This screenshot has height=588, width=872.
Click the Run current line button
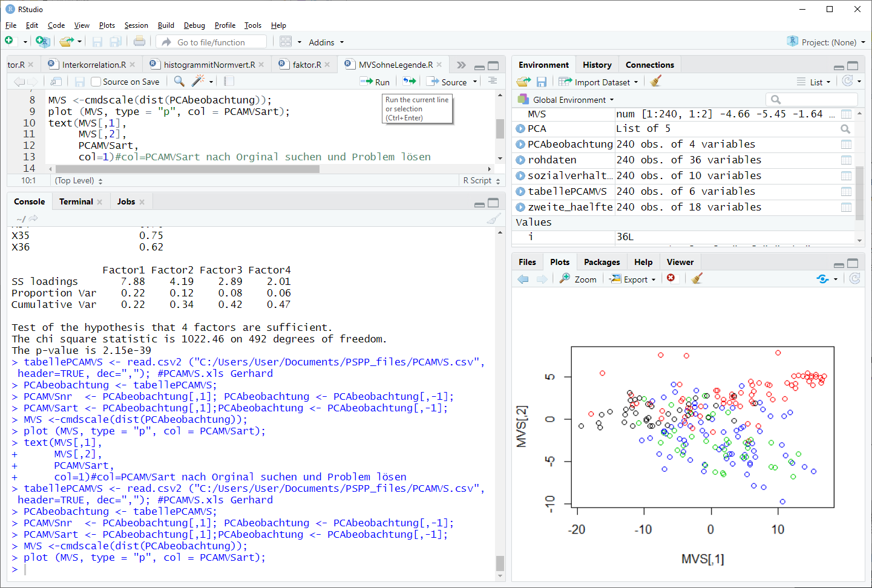[x=375, y=82]
